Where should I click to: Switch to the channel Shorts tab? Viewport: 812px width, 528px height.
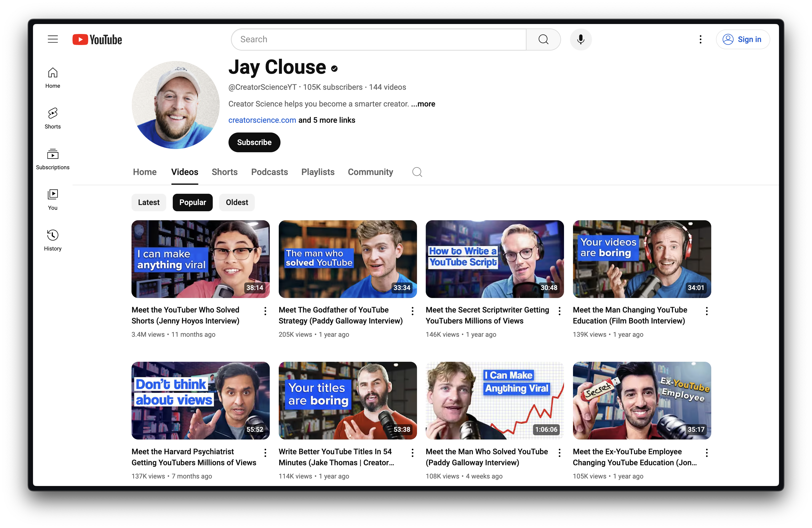(x=224, y=172)
